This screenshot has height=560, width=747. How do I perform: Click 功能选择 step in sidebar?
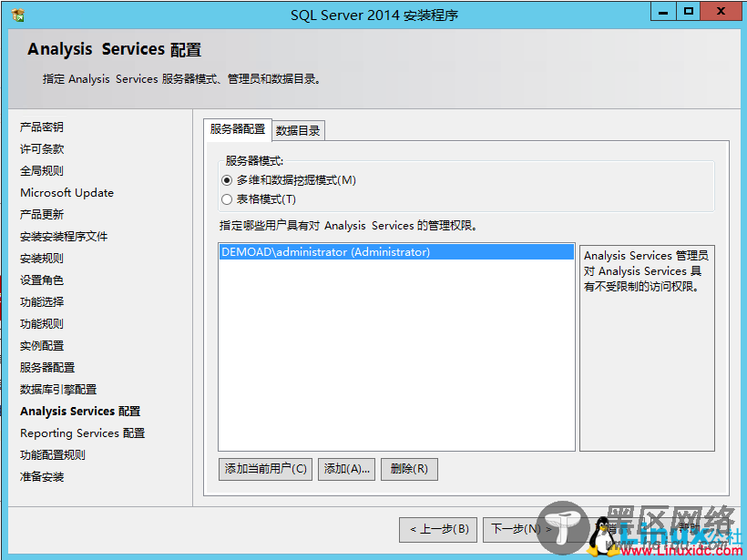tap(41, 302)
